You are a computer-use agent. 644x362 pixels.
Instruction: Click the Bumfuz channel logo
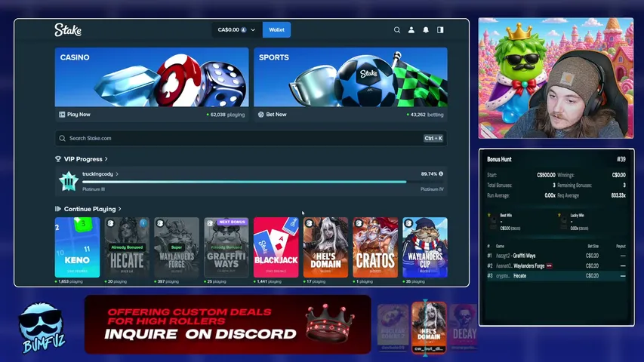[42, 328]
